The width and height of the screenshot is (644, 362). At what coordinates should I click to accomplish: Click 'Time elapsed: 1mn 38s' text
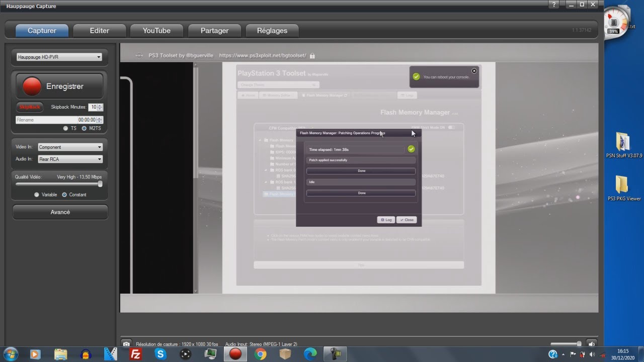click(329, 150)
